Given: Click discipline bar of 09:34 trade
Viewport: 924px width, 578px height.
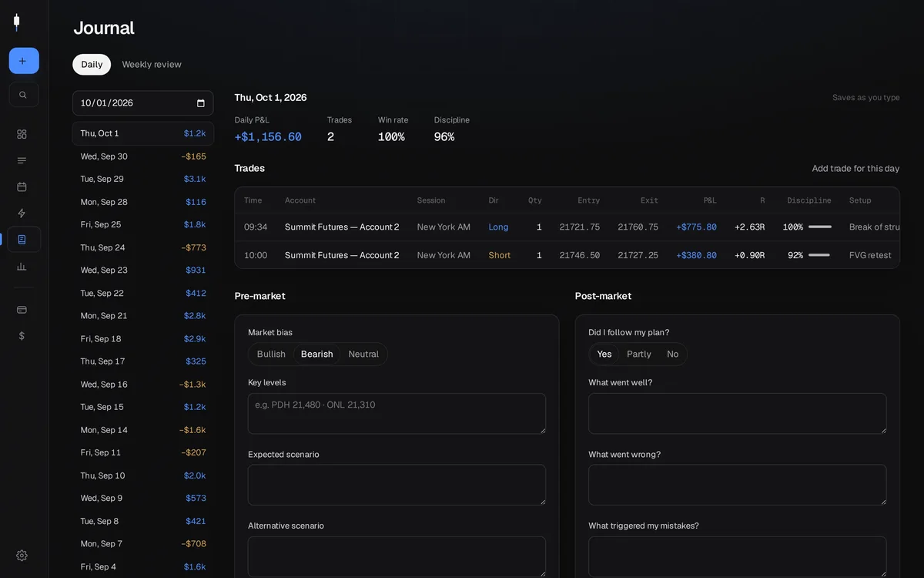Looking at the screenshot, I should coord(820,227).
